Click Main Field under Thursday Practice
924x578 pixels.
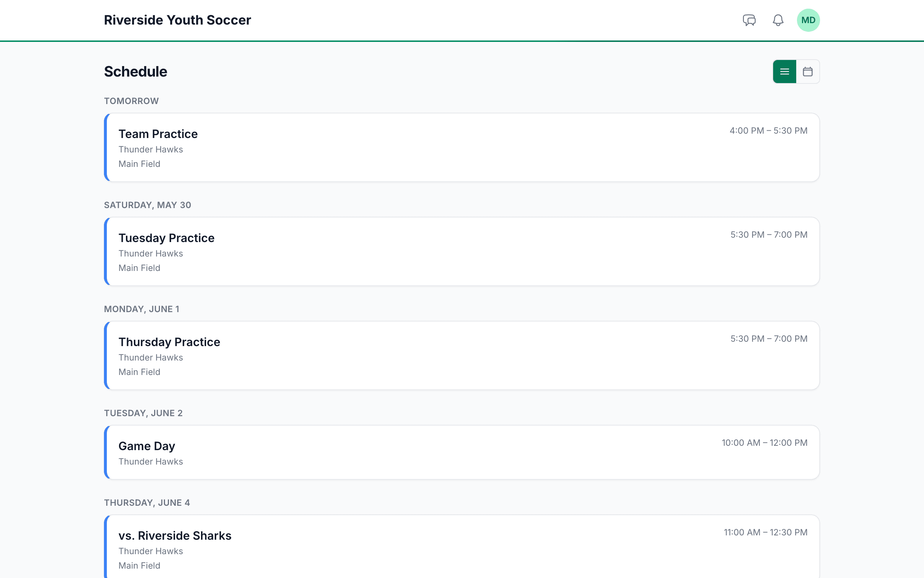(x=139, y=372)
